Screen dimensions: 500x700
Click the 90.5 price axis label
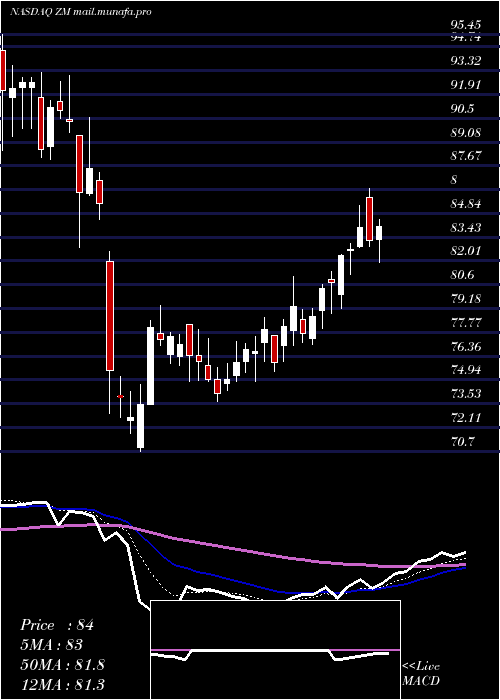(462, 108)
